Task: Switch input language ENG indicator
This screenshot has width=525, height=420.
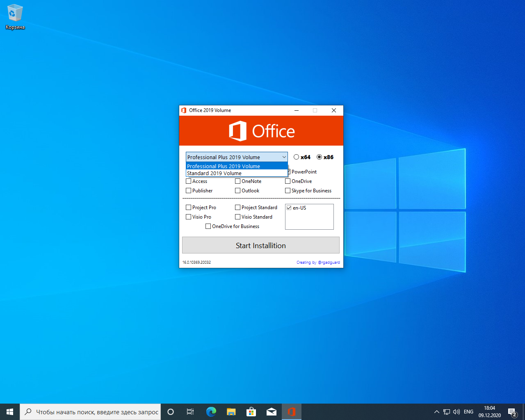Action: pyautogui.click(x=468, y=412)
